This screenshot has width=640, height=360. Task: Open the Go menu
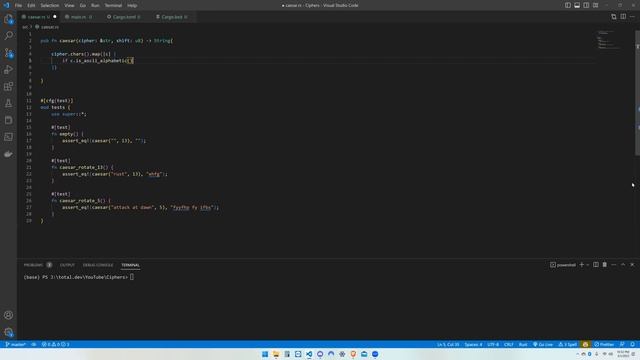pyautogui.click(x=83, y=5)
